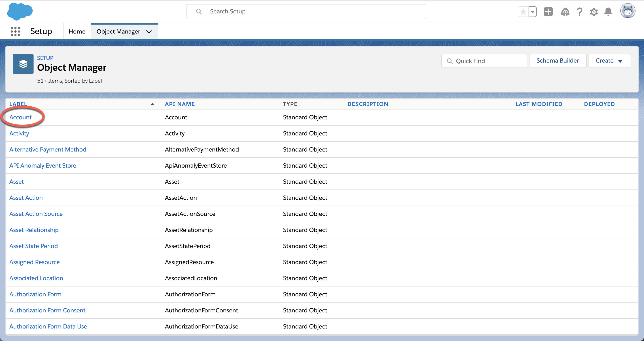Open the App Launcher dots grid

pyautogui.click(x=15, y=32)
